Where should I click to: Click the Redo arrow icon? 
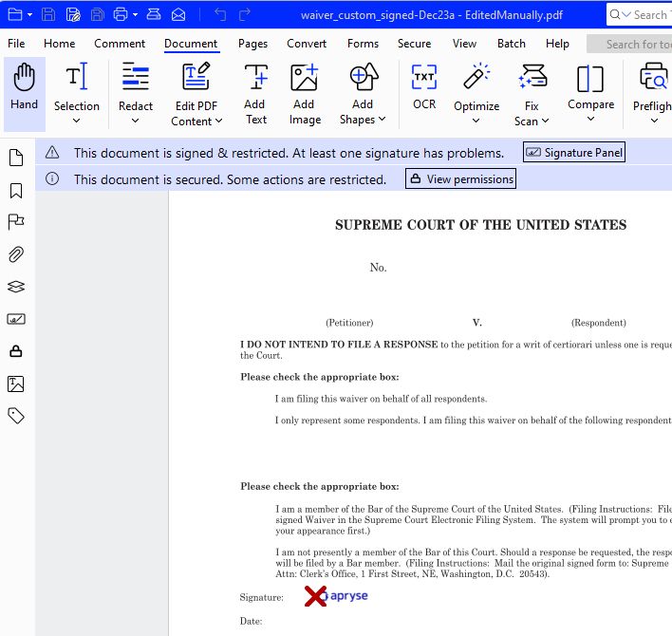(x=245, y=14)
